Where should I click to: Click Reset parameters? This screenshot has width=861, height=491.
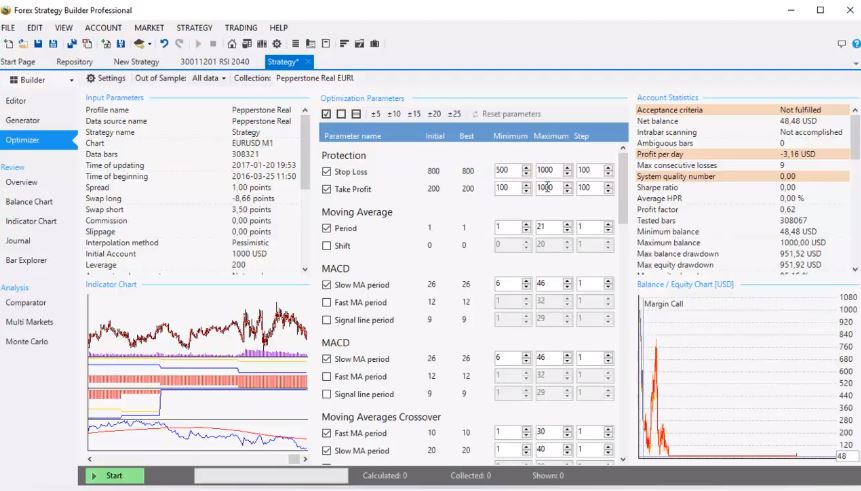point(506,114)
